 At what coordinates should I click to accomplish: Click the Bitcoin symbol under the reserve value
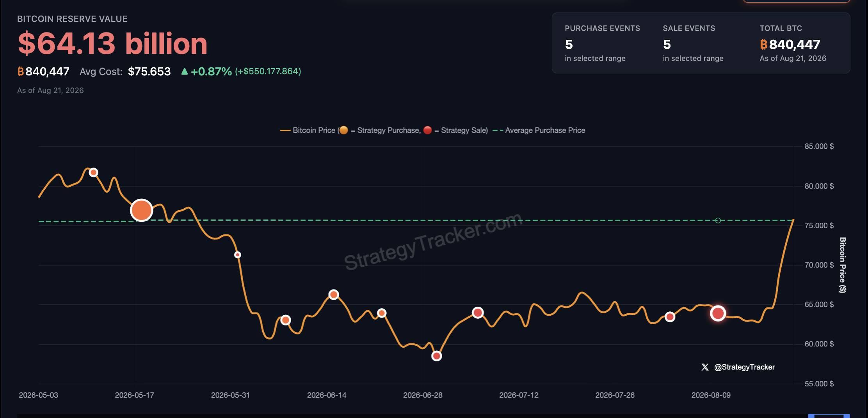coord(21,71)
